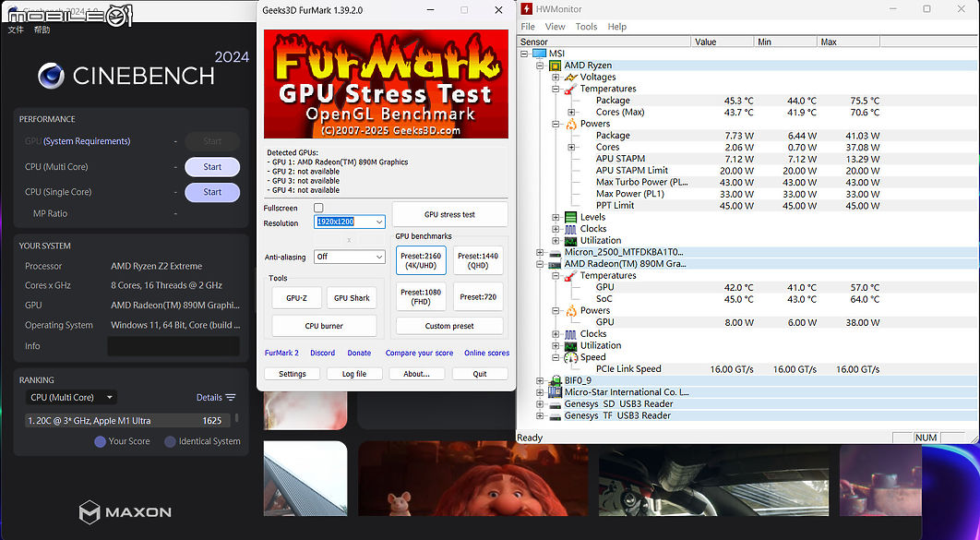Open the Tools menu in HWMonitor
The height and width of the screenshot is (540, 980).
click(x=586, y=27)
